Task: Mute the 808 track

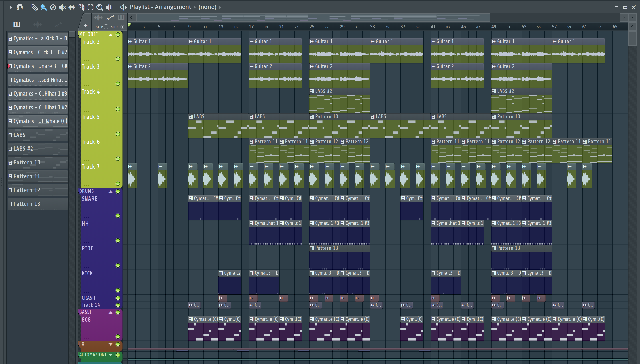Action: tap(118, 336)
